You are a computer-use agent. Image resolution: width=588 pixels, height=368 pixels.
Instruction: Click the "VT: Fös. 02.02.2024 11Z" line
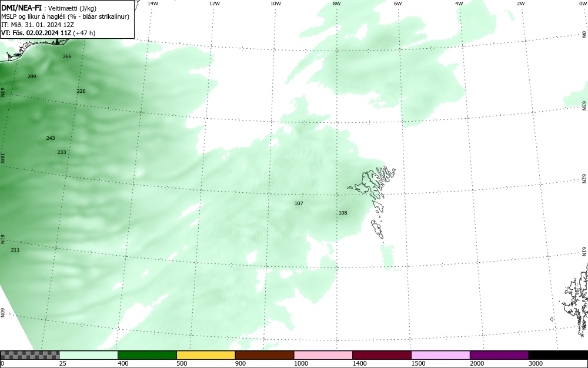click(36, 33)
